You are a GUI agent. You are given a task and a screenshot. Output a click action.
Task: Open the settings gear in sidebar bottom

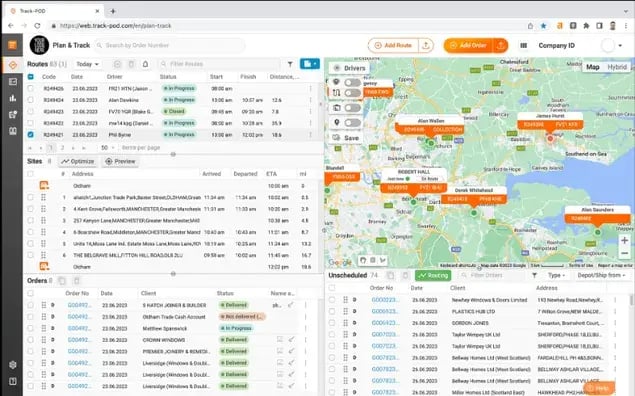[13, 364]
